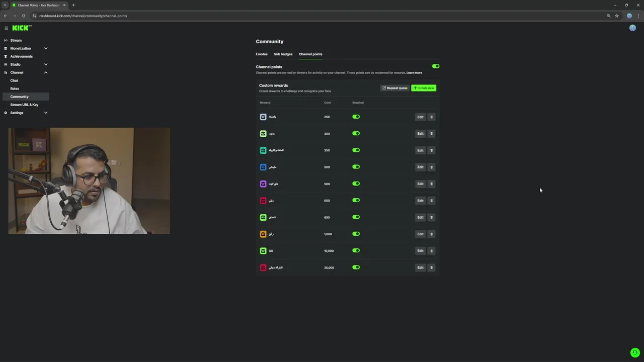
Task: Open Chrome three-dot menu
Action: tap(638, 16)
